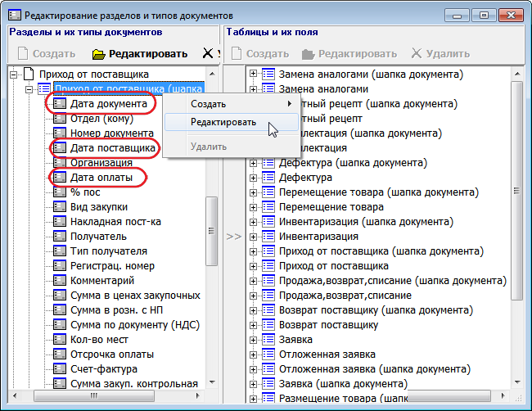Click the right arrow of left horizontal scrollbar
The height and width of the screenshot is (411, 532).
198,395
